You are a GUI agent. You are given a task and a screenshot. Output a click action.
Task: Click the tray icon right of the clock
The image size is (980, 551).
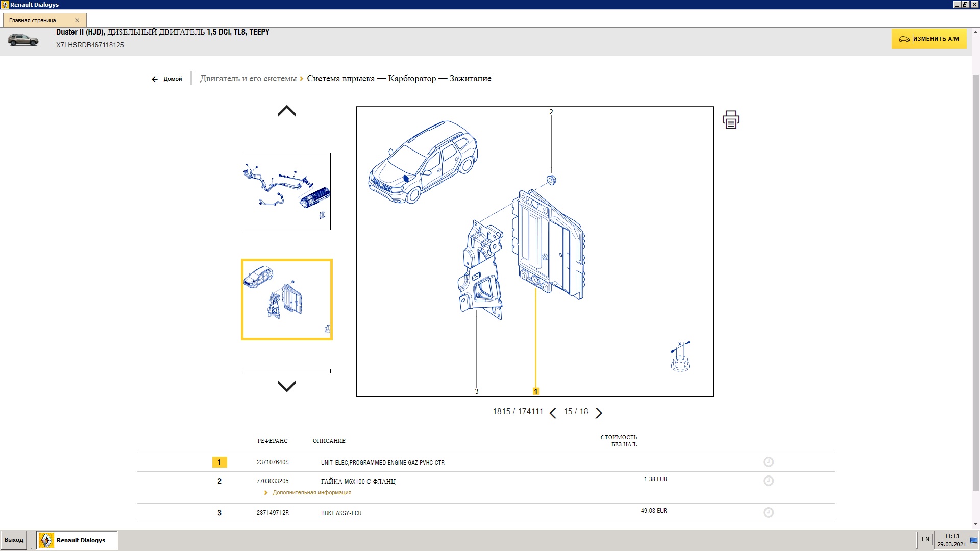click(x=974, y=540)
